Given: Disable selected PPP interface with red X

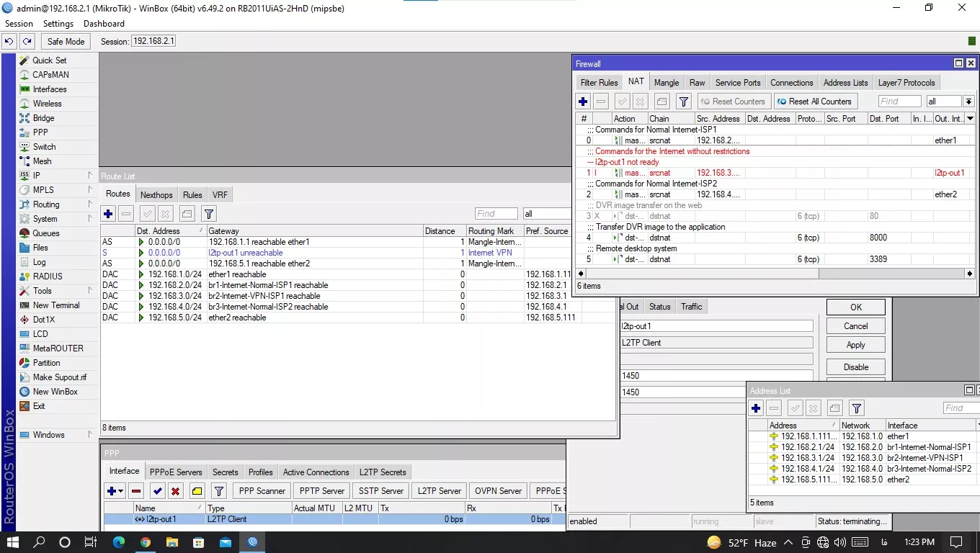Looking at the screenshot, I should tap(175, 491).
